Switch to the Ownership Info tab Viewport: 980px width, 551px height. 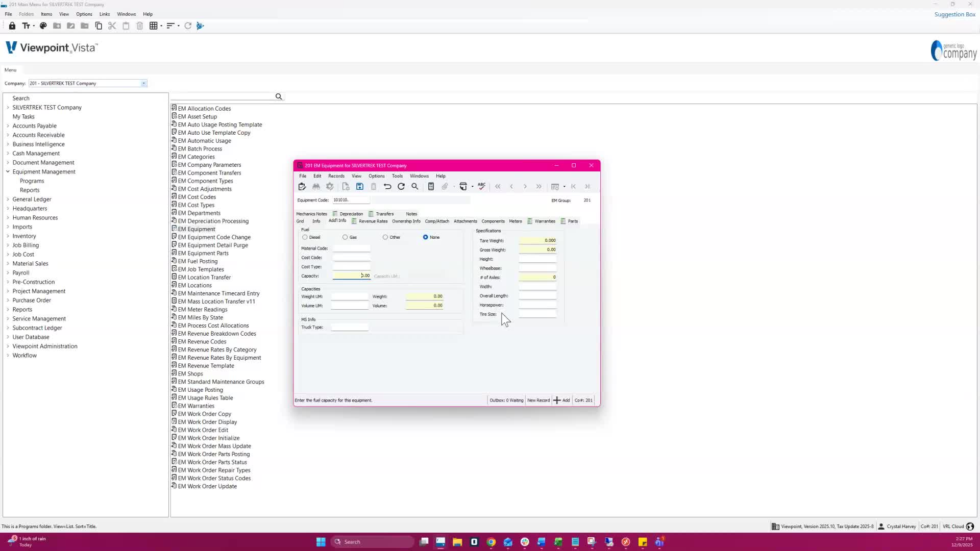(x=406, y=221)
